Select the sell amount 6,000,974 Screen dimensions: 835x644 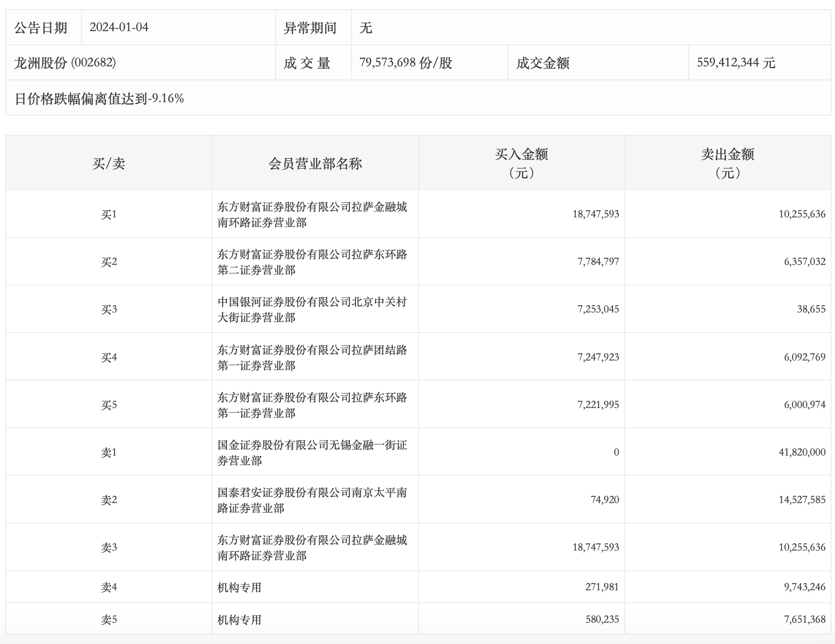[x=805, y=405]
